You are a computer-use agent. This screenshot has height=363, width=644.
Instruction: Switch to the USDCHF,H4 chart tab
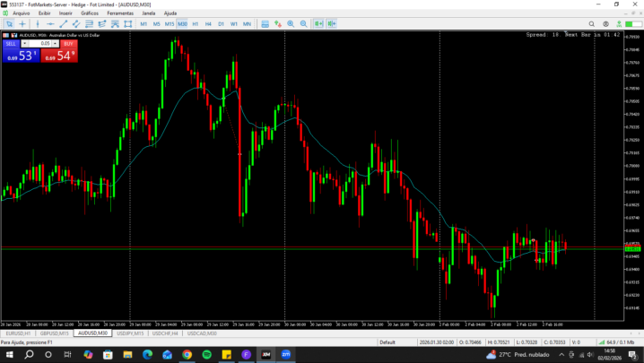pos(164,333)
